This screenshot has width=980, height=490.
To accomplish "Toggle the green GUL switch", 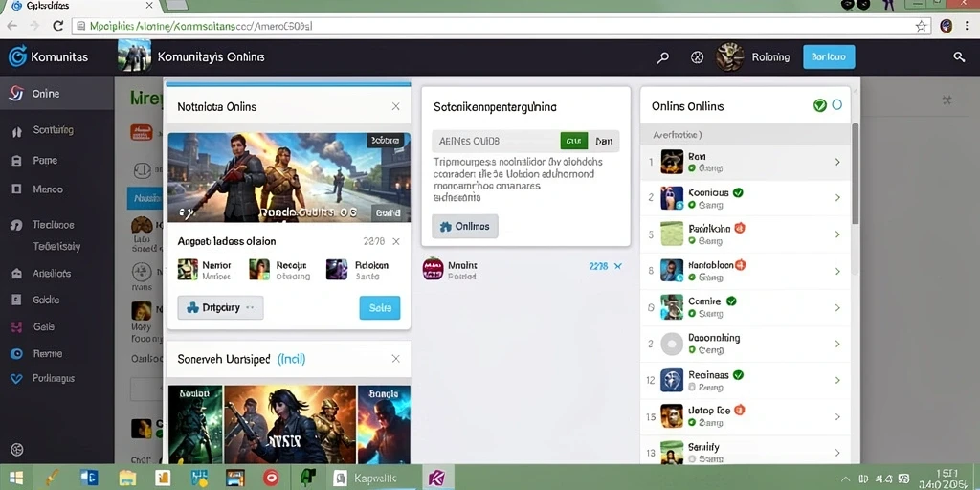I will tap(574, 142).
